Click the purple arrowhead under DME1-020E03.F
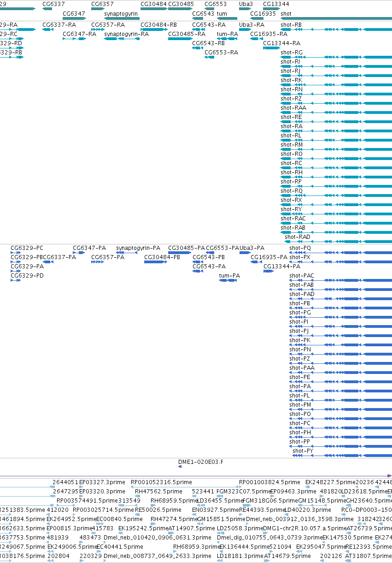This screenshot has height=563, width=392. click(180, 467)
